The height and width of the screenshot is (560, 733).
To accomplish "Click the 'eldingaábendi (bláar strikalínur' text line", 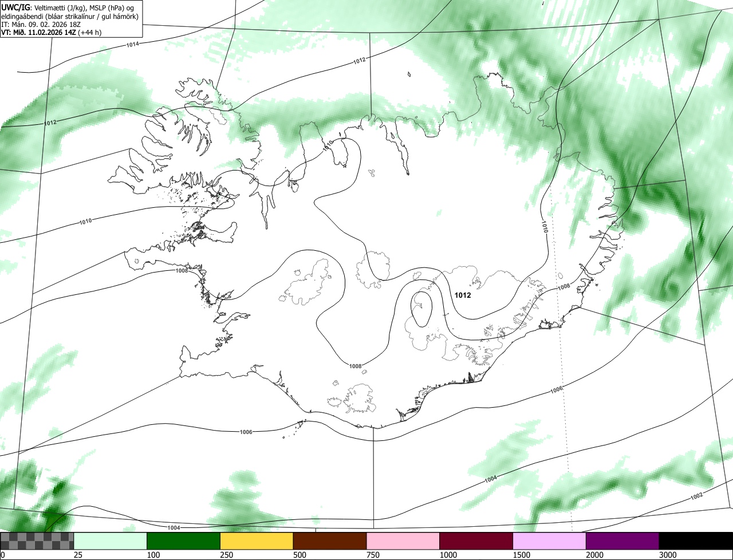I will 70,16.
